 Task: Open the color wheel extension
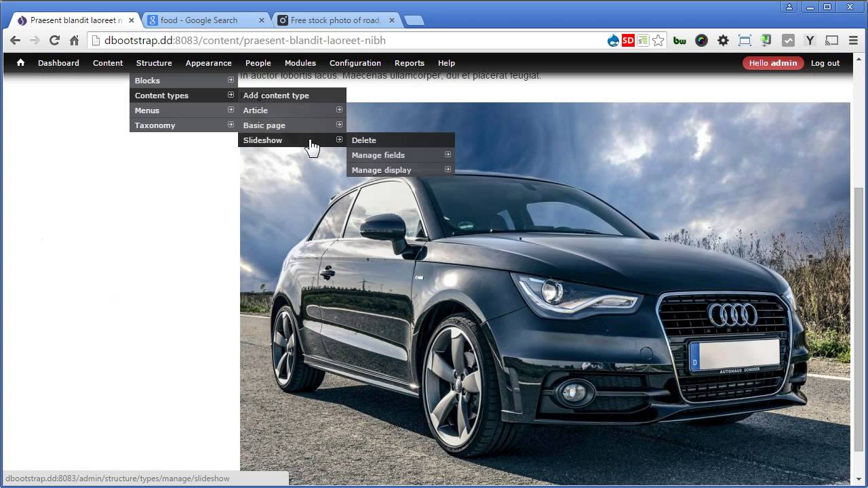click(701, 41)
